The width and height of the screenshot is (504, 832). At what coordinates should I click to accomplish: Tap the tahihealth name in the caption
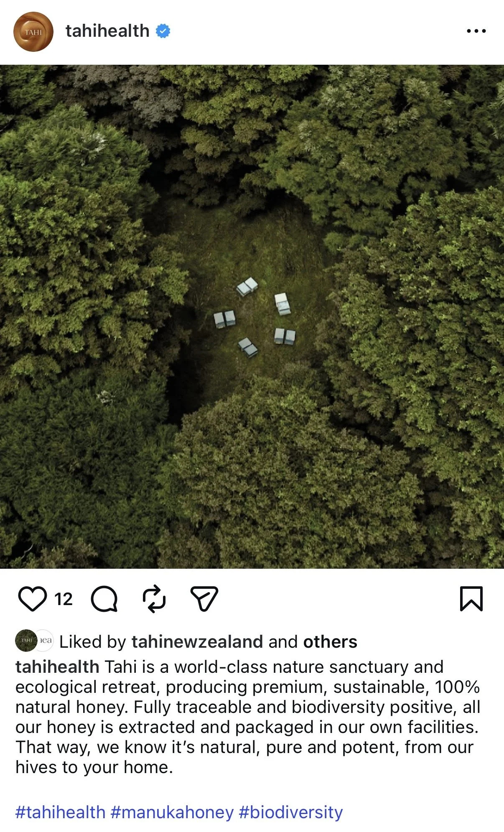click(57, 667)
